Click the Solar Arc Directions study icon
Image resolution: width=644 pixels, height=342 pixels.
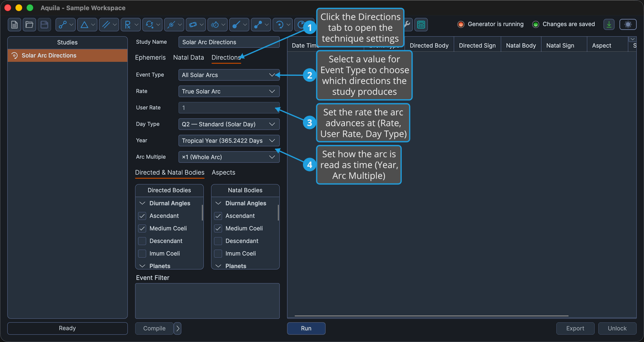point(14,56)
